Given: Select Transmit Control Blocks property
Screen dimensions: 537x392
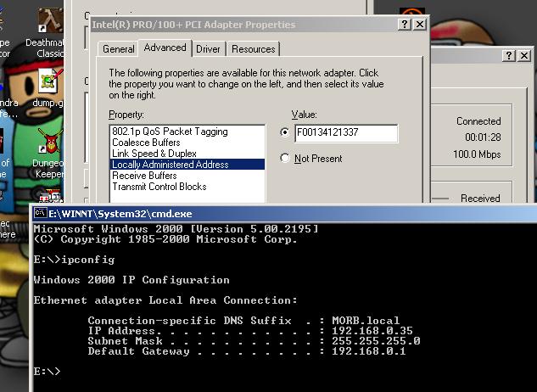Looking at the screenshot, I should click(187, 187).
